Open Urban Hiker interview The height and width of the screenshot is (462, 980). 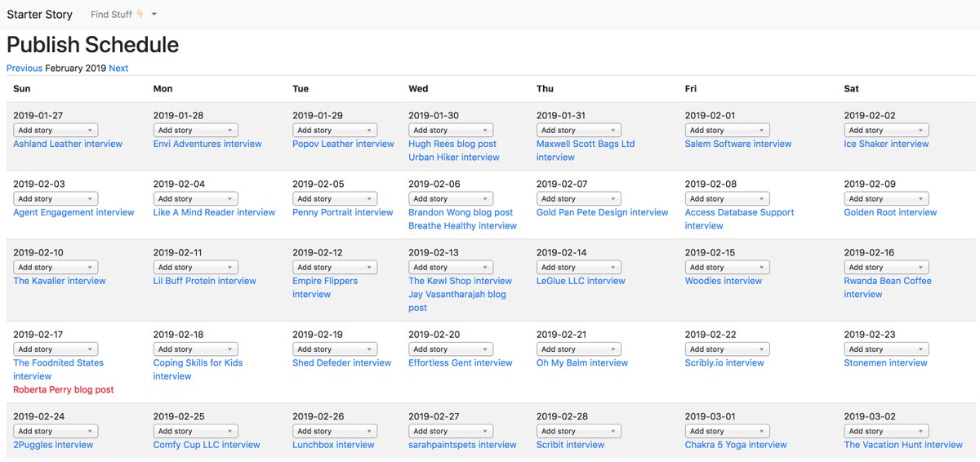454,158
